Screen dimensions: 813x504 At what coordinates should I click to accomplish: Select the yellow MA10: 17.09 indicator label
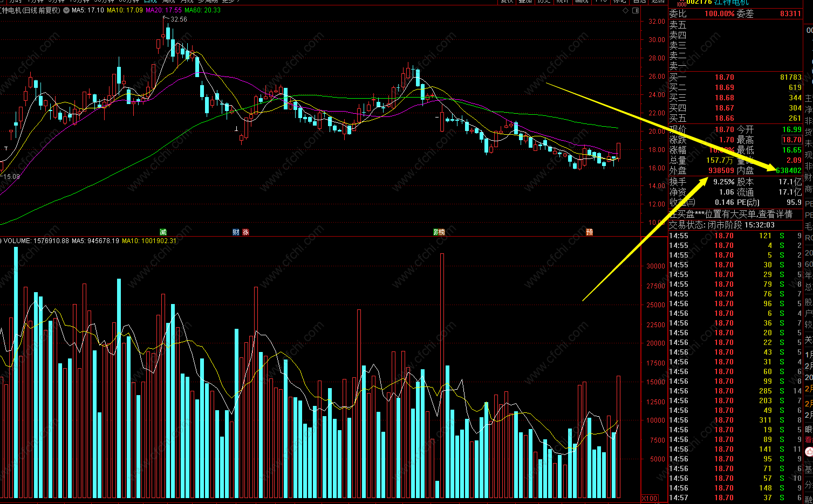[x=125, y=10]
